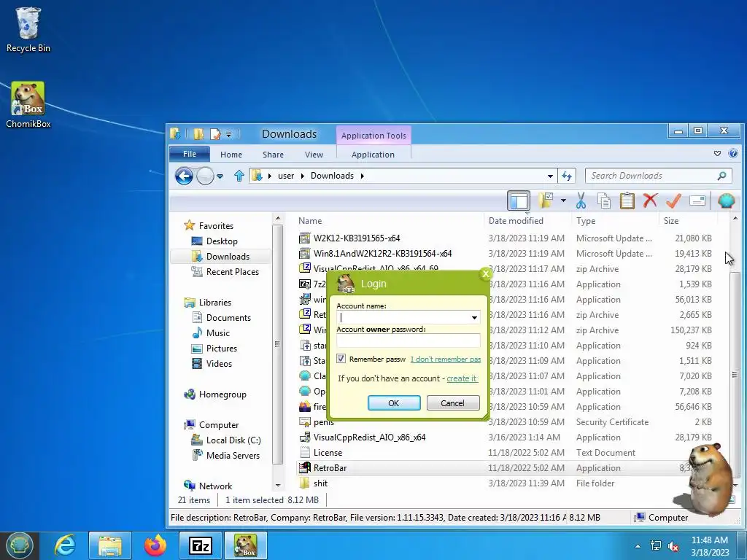
Task: Toggle the preview pane toolbar button
Action: (x=519, y=201)
